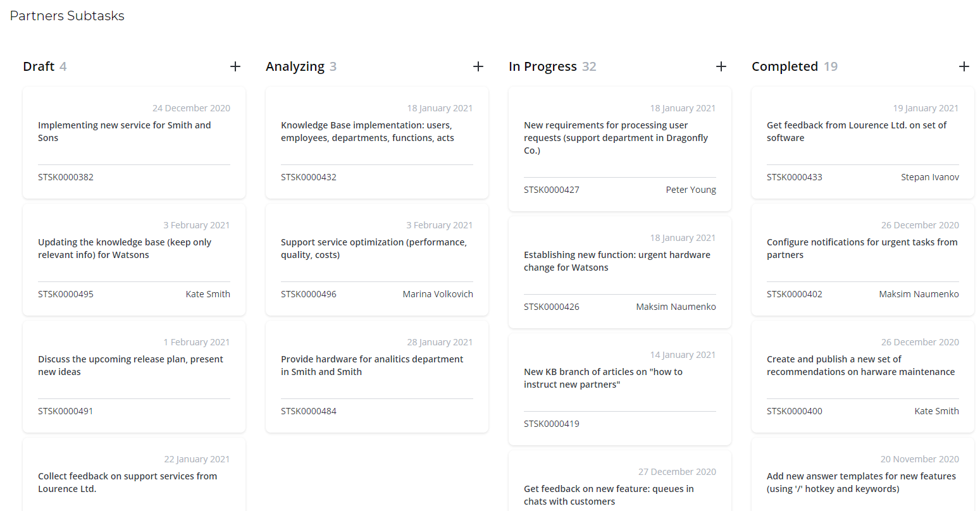The image size is (980, 511).
Task: Open the new answer templates card
Action: click(x=861, y=483)
